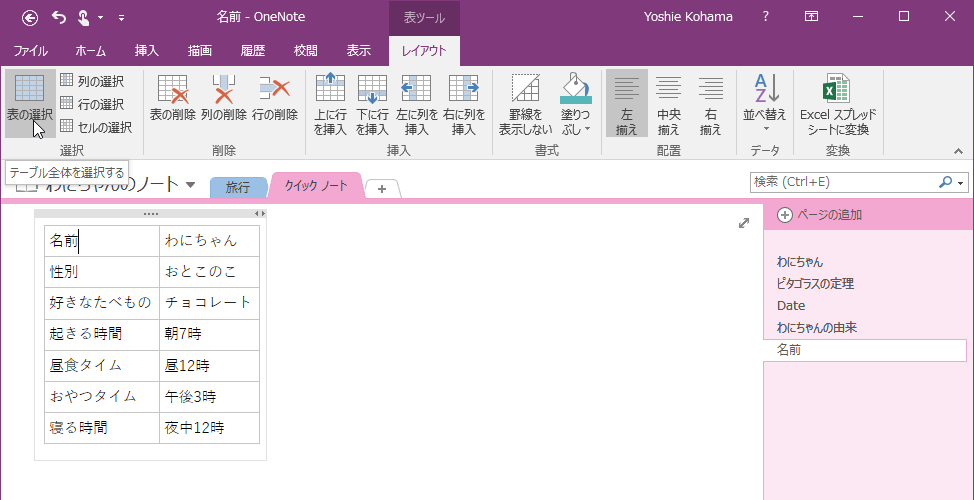Image resolution: width=974 pixels, height=500 pixels.
Task: Insert column right with 右に列を挿入
Action: click(463, 104)
